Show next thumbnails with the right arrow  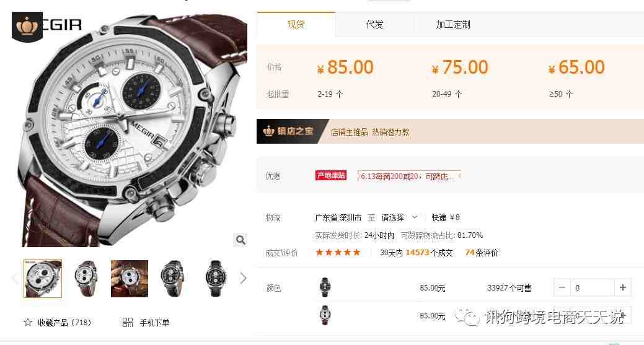click(x=243, y=278)
